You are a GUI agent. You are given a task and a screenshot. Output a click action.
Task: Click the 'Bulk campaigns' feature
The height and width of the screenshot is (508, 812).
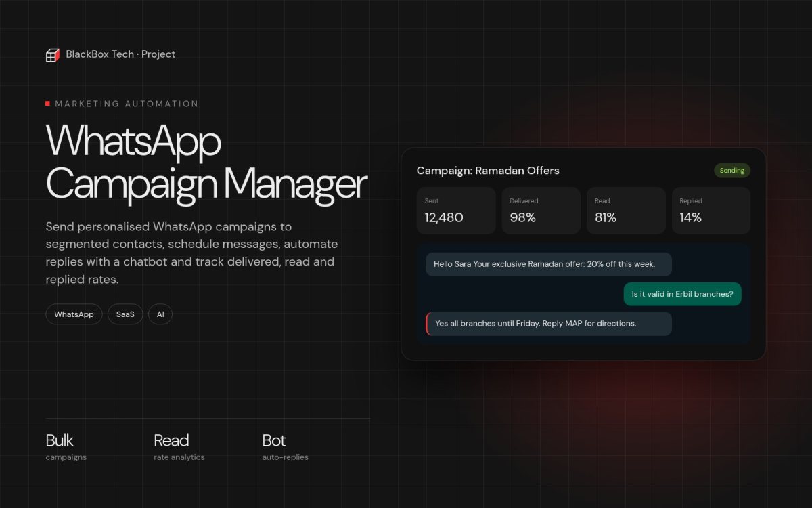click(x=66, y=448)
